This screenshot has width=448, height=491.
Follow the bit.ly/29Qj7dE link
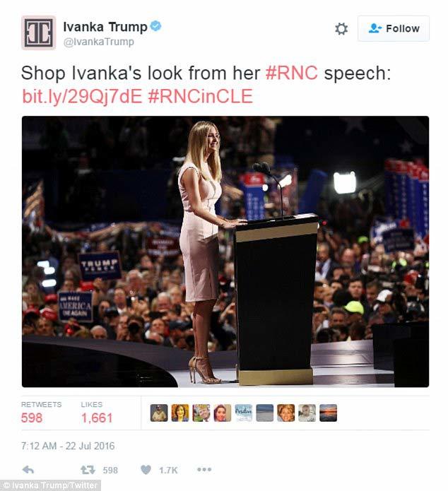pos(82,96)
